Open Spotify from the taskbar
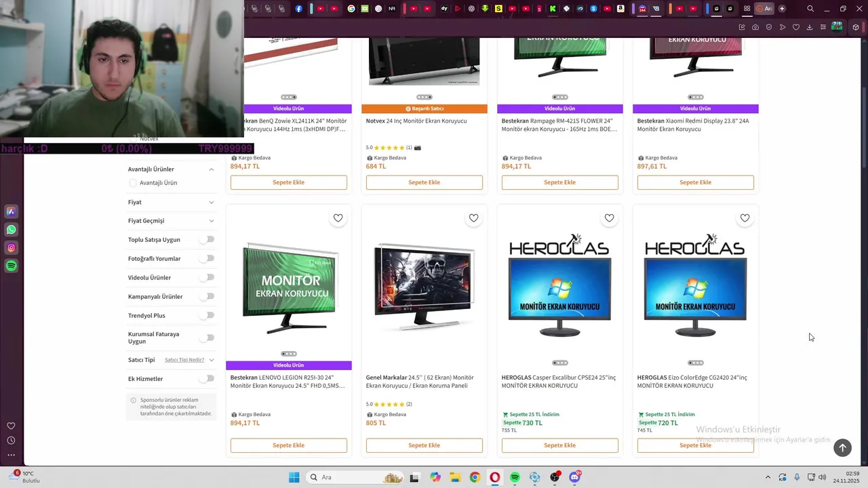Screen dimensions: 868x488 515,477
